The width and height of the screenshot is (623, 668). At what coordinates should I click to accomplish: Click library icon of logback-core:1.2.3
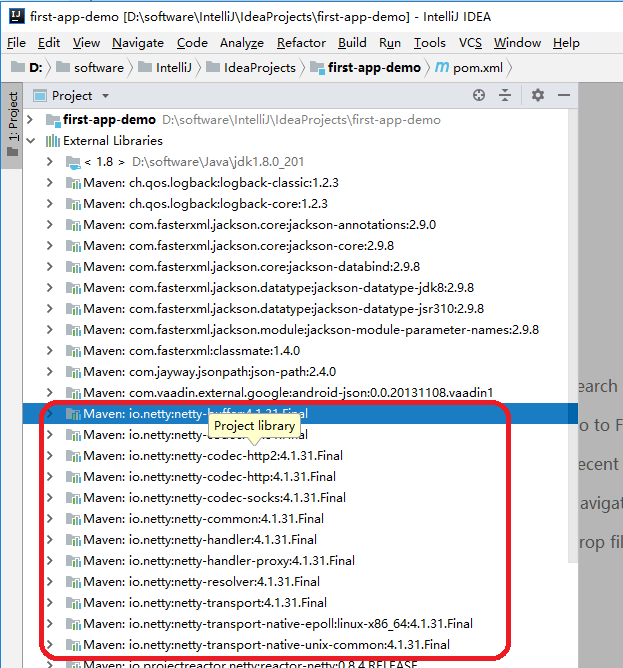tap(73, 204)
